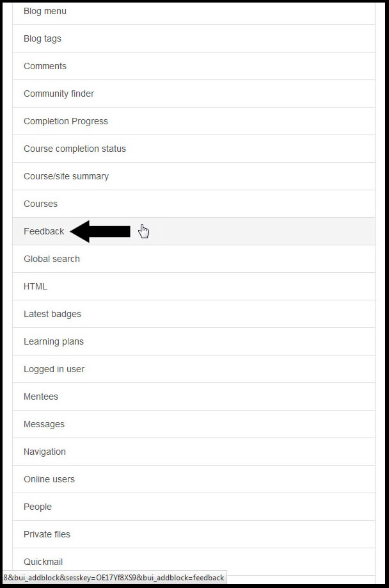The image size is (389, 588).
Task: Select Community finder in the list
Action: click(x=194, y=94)
